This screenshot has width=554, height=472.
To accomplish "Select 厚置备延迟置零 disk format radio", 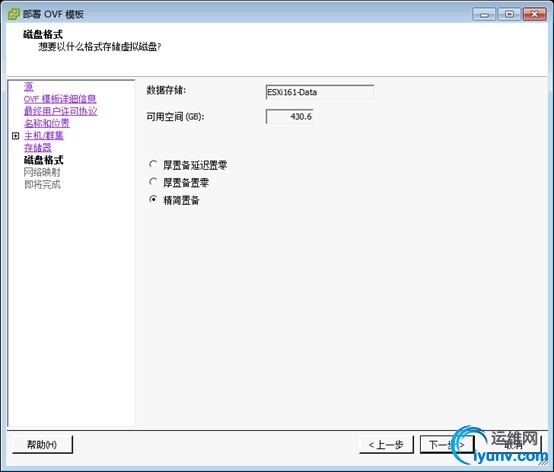I will (x=153, y=165).
